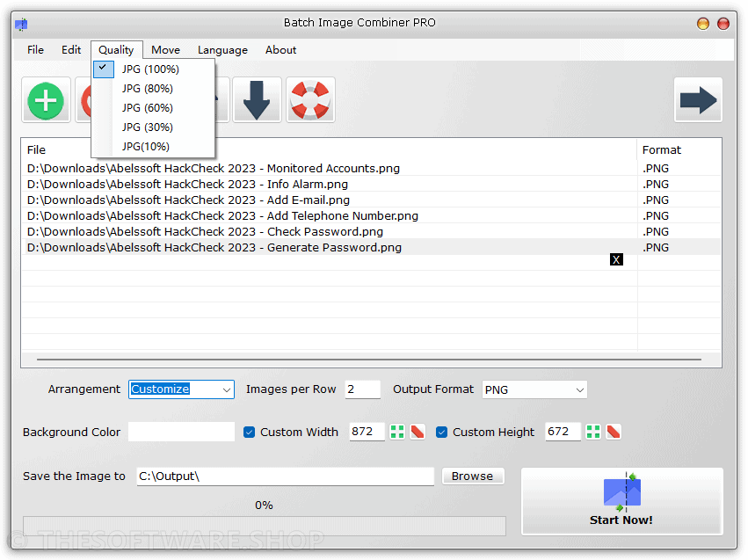The width and height of the screenshot is (748, 560).
Task: Choose JPG(10%) quality
Action: [x=153, y=147]
